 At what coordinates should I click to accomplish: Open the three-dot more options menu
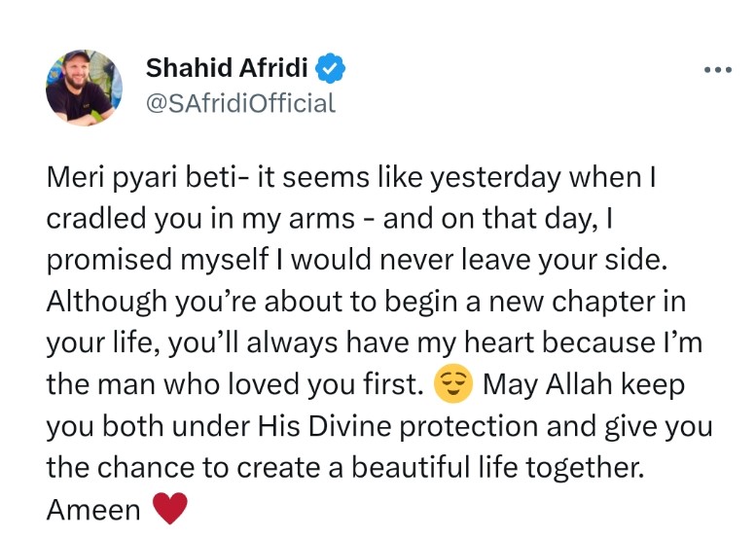[x=717, y=70]
